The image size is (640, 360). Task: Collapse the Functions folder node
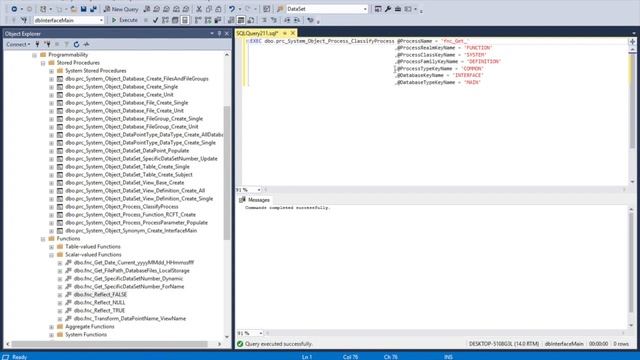point(43,239)
